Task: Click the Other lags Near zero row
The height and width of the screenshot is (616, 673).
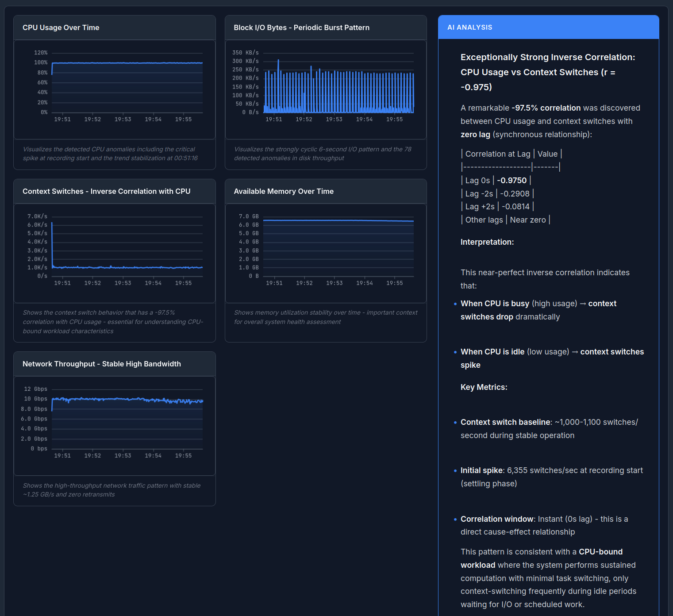Action: coord(505,220)
